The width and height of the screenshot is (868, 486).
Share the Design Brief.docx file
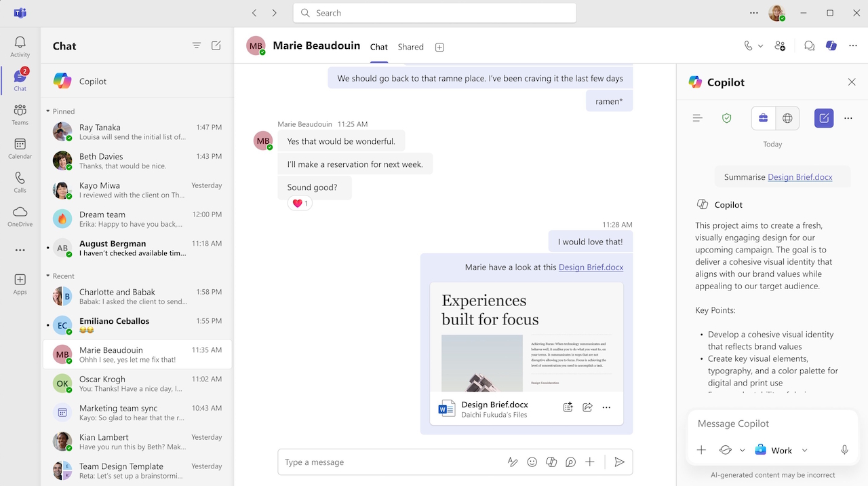pyautogui.click(x=587, y=407)
